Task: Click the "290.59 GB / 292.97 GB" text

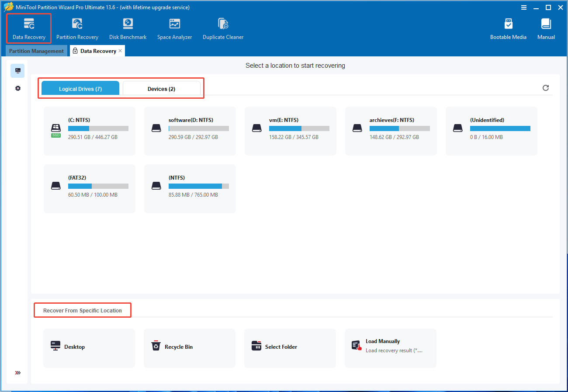Action: click(x=193, y=137)
